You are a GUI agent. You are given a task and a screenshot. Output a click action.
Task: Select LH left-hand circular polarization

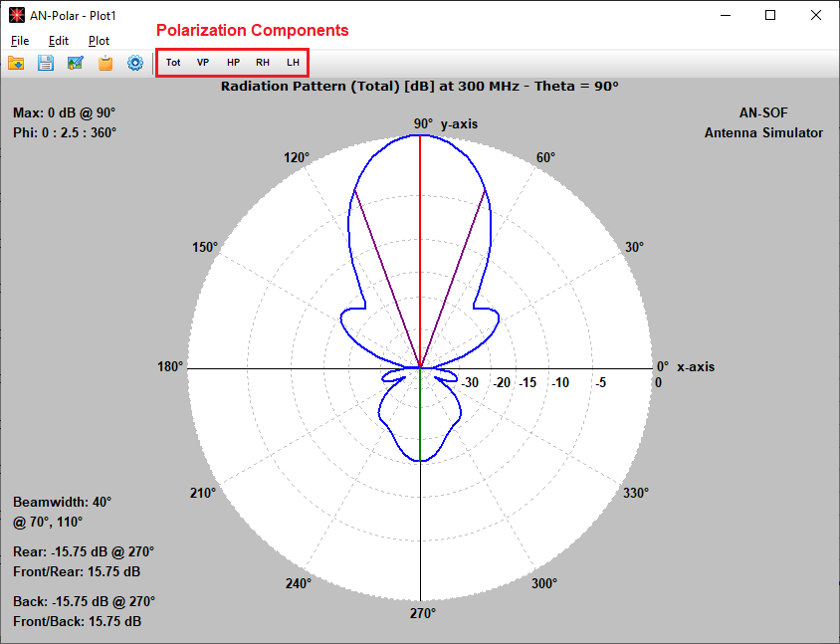(293, 63)
